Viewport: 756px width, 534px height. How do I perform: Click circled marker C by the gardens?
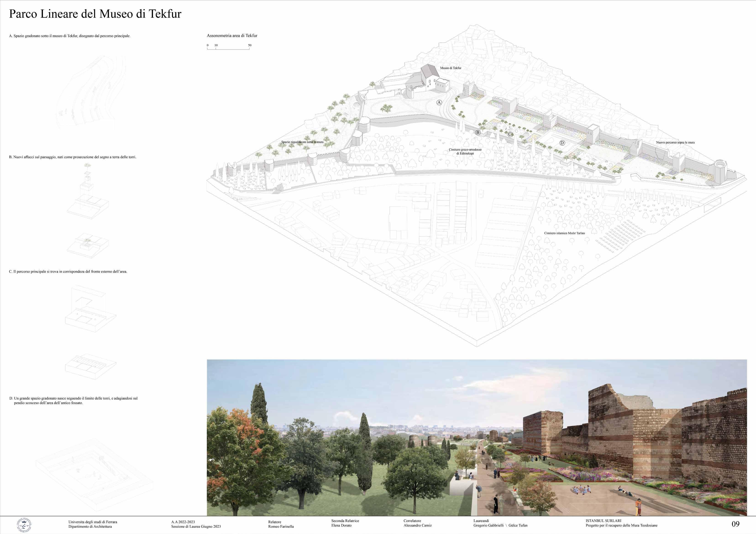tap(510, 134)
